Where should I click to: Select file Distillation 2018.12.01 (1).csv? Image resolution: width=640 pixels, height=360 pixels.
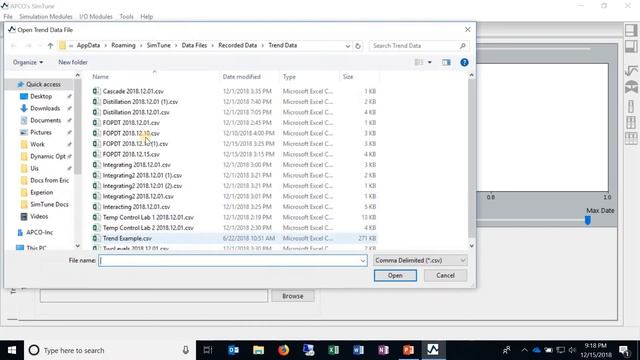pyautogui.click(x=140, y=102)
